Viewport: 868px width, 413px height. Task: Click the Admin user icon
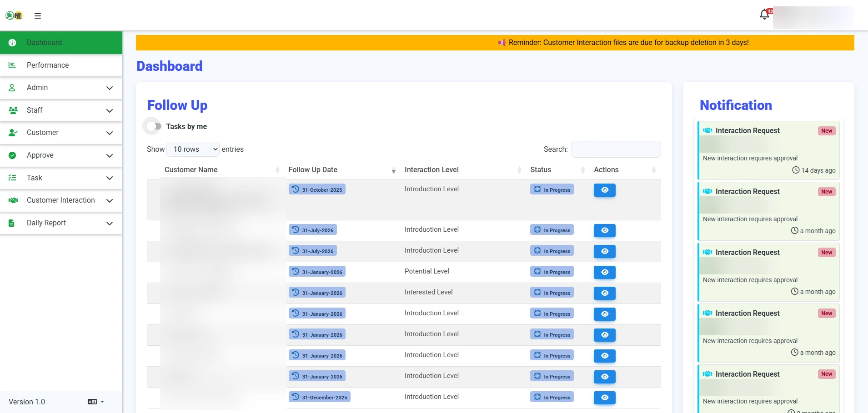(x=12, y=88)
